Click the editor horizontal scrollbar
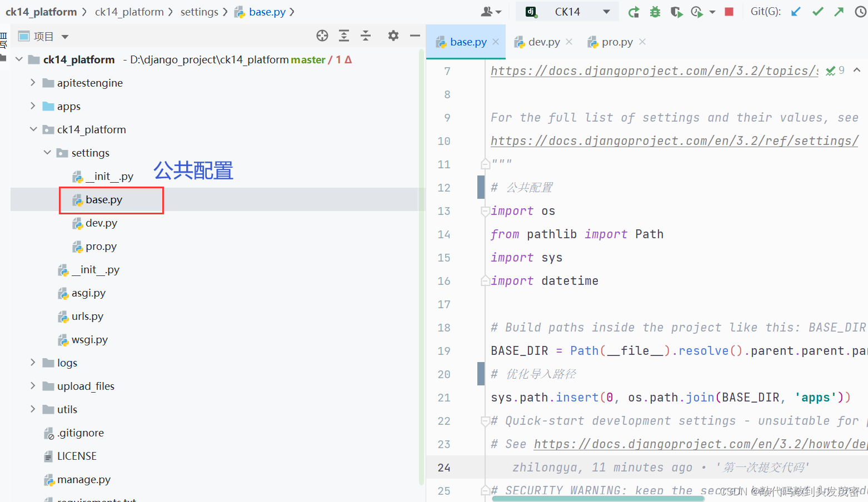 pyautogui.click(x=598, y=499)
